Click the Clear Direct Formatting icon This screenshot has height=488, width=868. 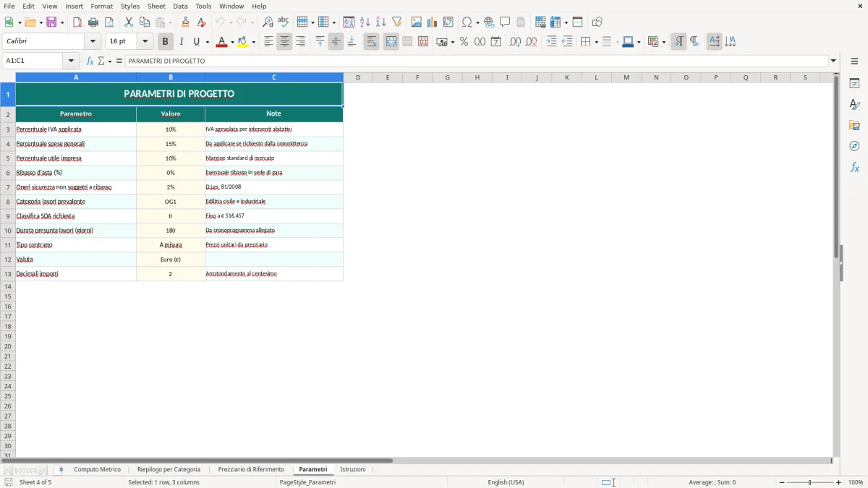[x=202, y=22]
